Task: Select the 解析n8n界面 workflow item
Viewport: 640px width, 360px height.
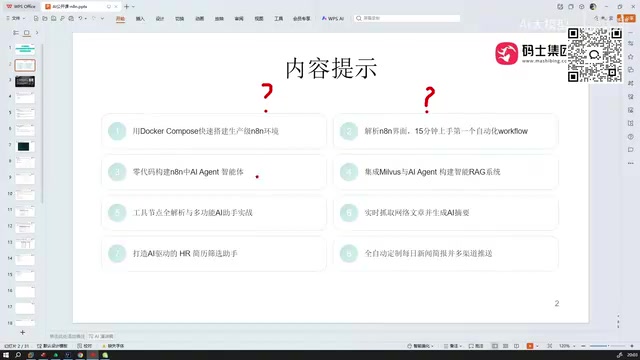Action: [x=446, y=131]
